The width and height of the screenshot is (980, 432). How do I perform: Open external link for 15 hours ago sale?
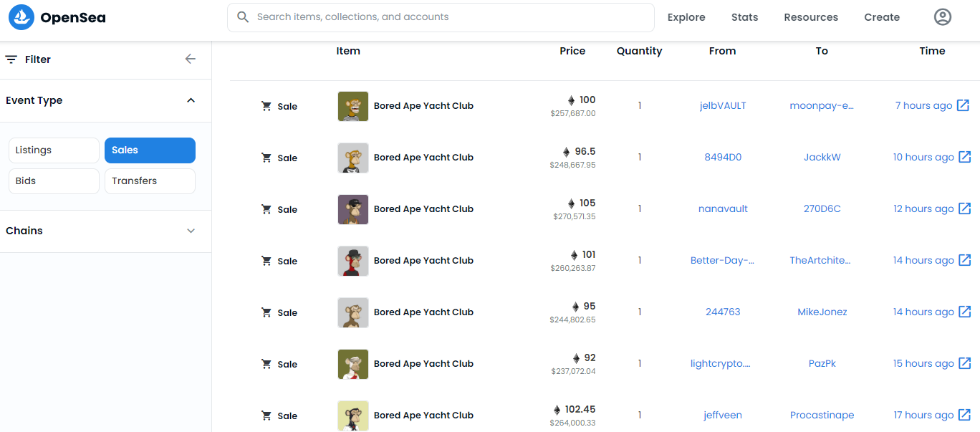click(964, 363)
